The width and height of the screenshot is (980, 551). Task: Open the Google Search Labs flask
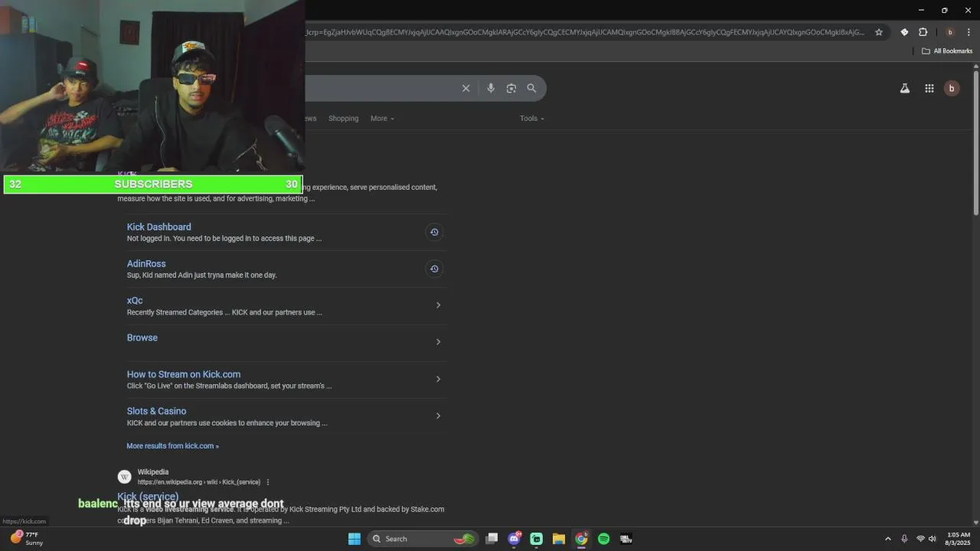click(x=905, y=89)
